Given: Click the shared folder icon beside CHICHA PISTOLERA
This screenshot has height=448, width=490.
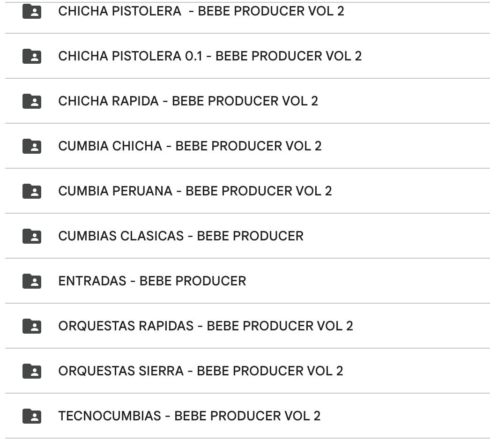Looking at the screenshot, I should (31, 11).
